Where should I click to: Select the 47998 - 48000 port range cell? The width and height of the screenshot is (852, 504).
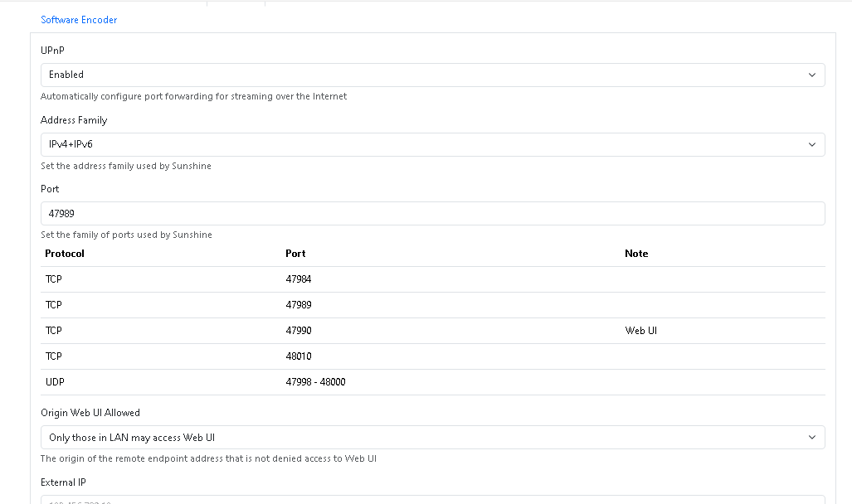[x=315, y=382]
